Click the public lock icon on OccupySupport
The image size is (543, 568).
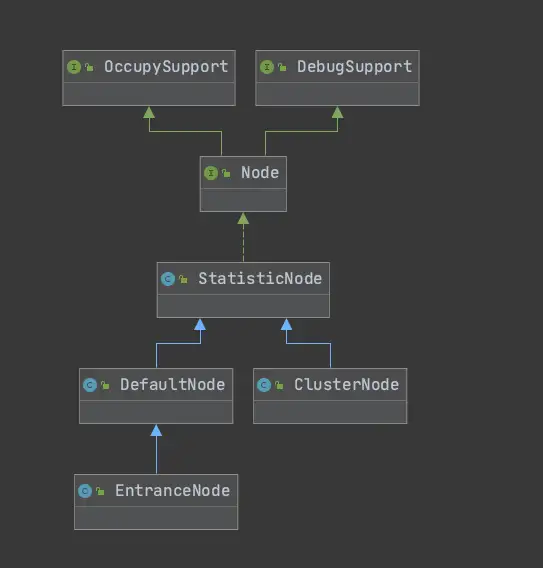tap(89, 67)
